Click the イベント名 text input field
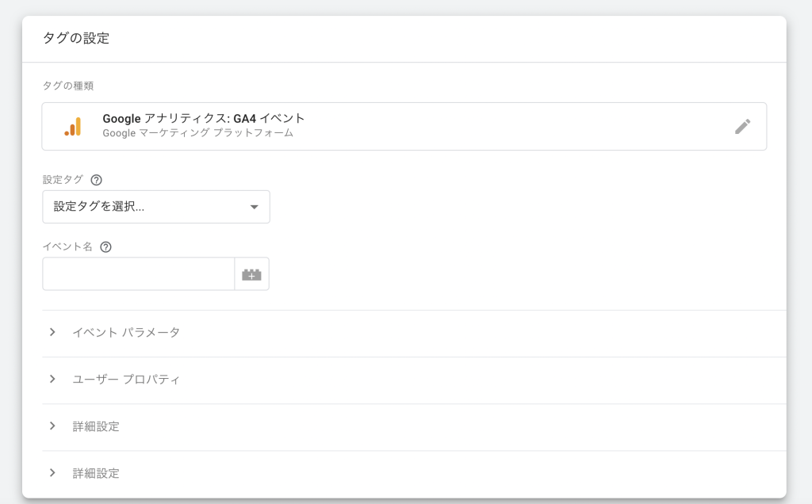The height and width of the screenshot is (504, 812). pos(139,274)
